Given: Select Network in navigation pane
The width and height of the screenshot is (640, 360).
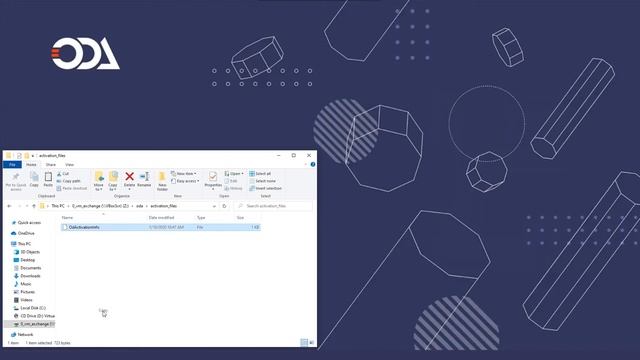Looking at the screenshot, I should pos(25,335).
